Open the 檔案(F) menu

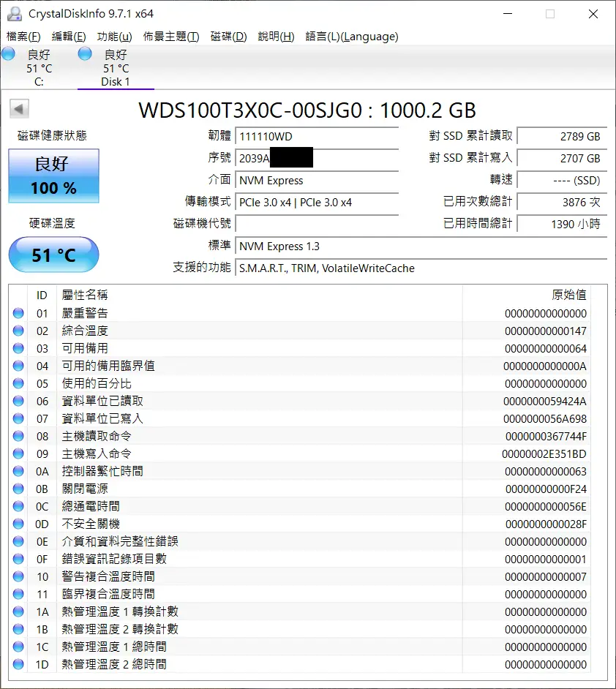coord(23,37)
